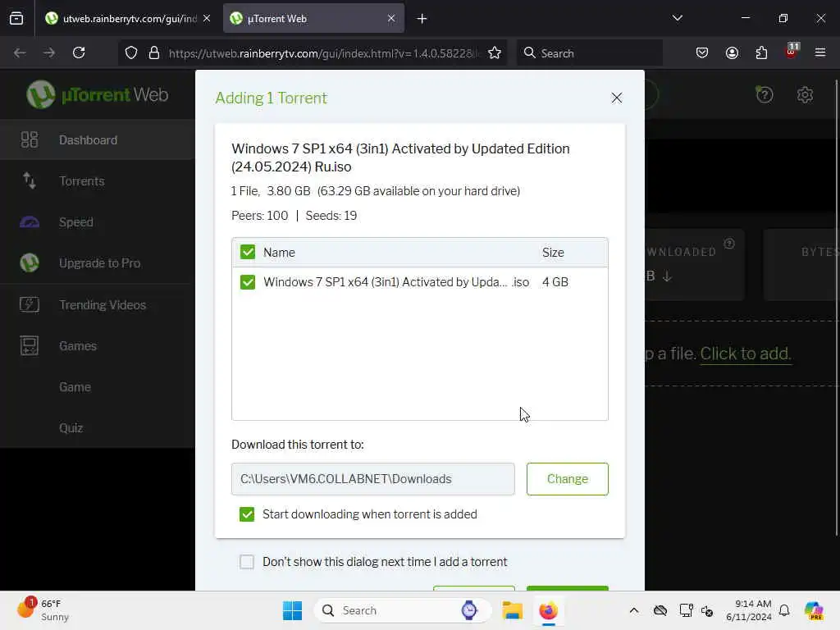This screenshot has height=630, width=840.
Task: Open Games in the sidebar
Action: 98,346
